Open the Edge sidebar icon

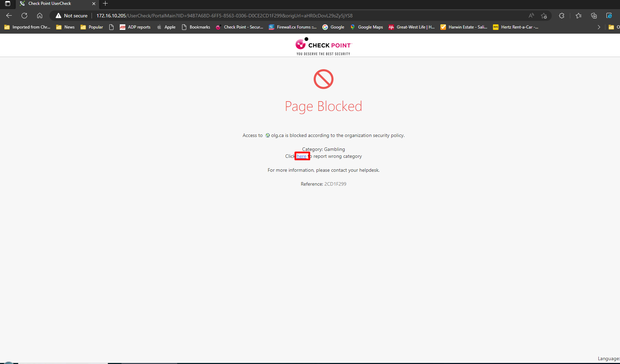[609, 16]
